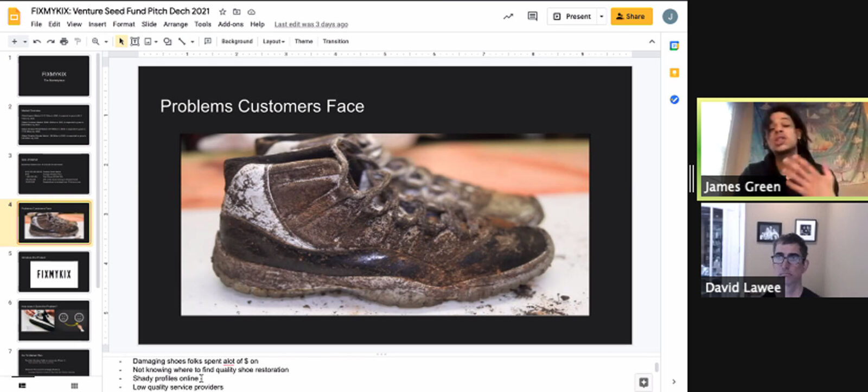Screen dimensions: 868x392
Task: Open the Layout dropdown
Action: (x=274, y=41)
